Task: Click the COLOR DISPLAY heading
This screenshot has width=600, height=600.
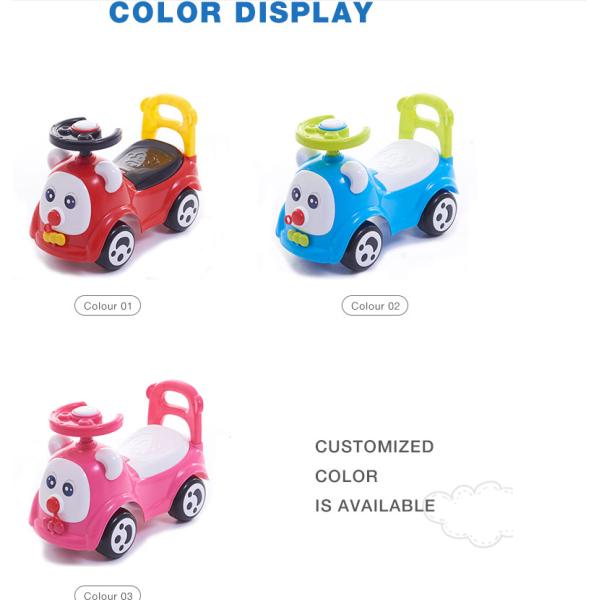Action: (241, 12)
